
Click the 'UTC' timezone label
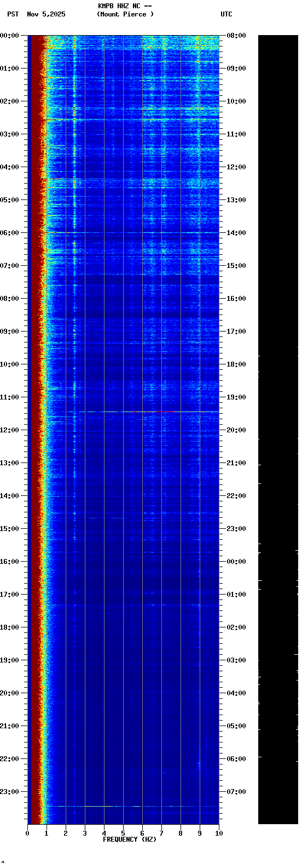coord(226,14)
